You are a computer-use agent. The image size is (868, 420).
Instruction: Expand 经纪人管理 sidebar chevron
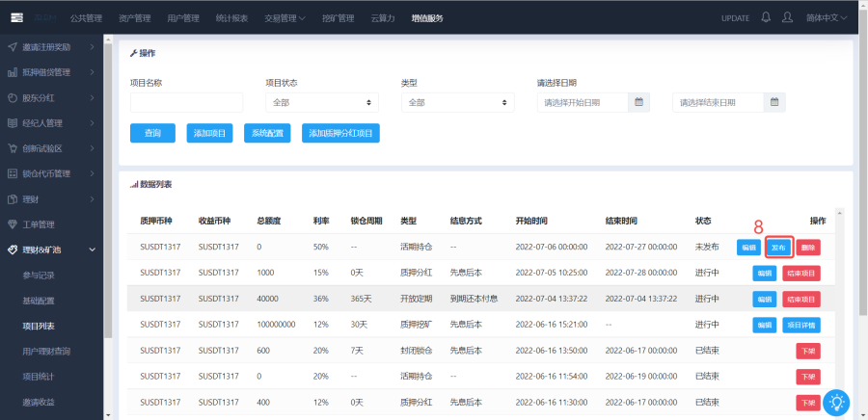(92, 123)
